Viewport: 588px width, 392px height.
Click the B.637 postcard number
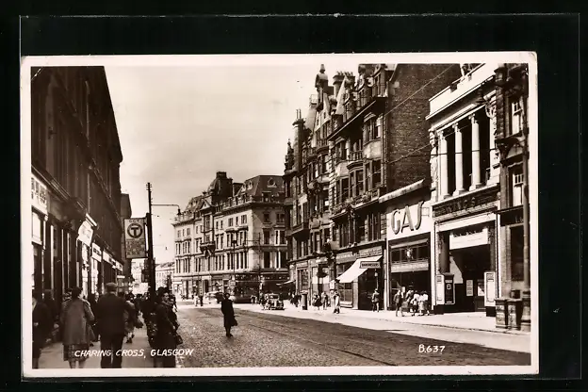tap(431, 349)
